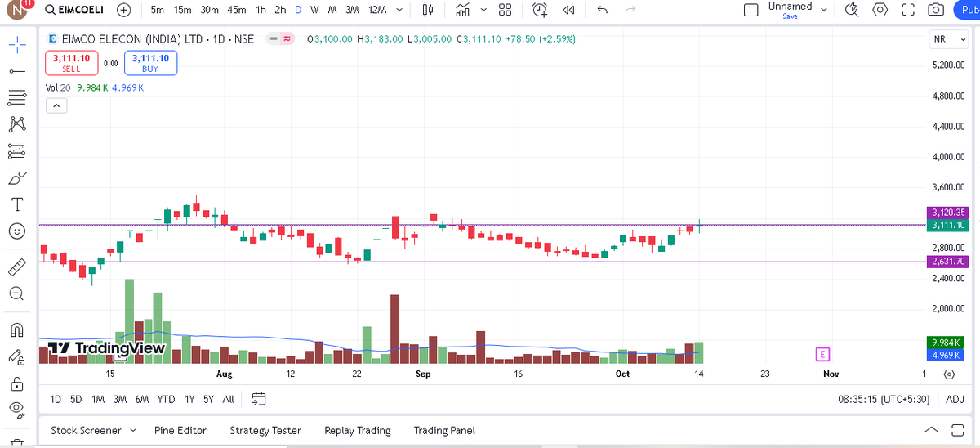Select the Fibonacci retracement tool
The height and width of the screenshot is (448, 980).
[17, 98]
